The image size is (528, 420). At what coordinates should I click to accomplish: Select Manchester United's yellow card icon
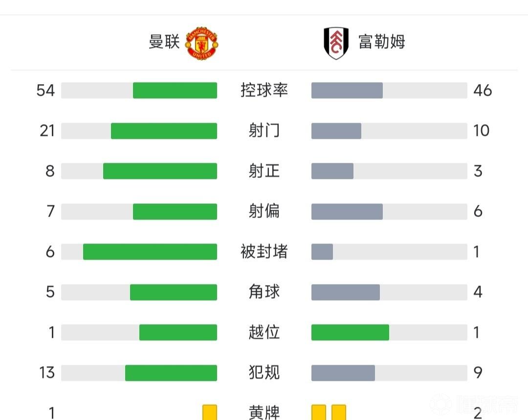(x=210, y=412)
